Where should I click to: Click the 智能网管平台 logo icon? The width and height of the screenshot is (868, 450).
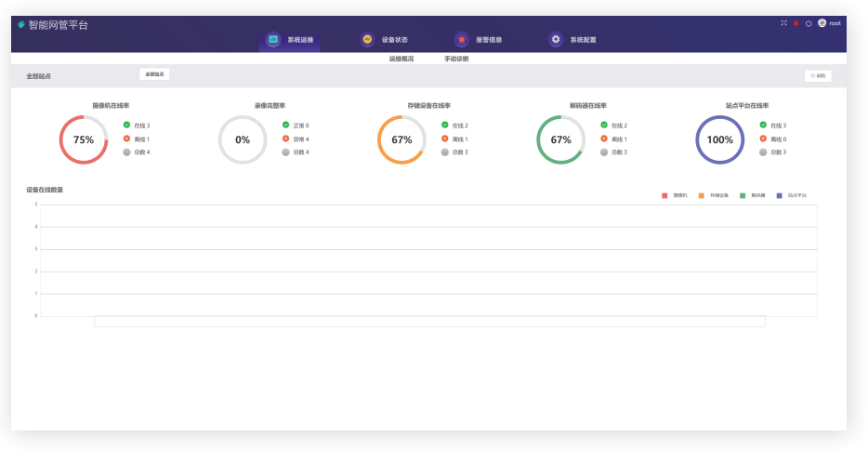[x=21, y=25]
